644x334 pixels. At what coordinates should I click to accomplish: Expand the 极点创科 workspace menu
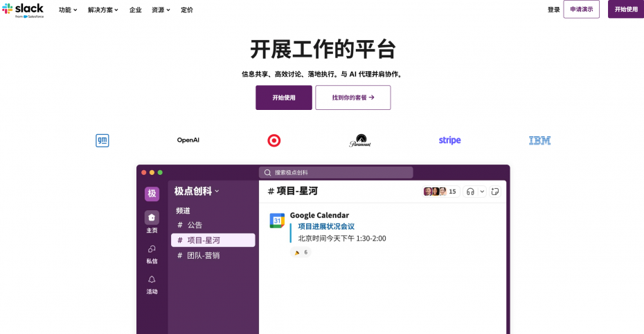(197, 192)
